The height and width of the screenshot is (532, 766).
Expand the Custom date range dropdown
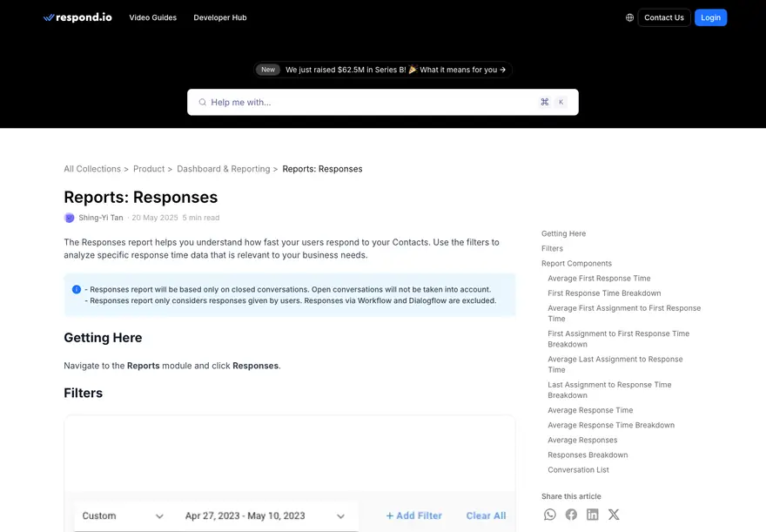tap(123, 515)
